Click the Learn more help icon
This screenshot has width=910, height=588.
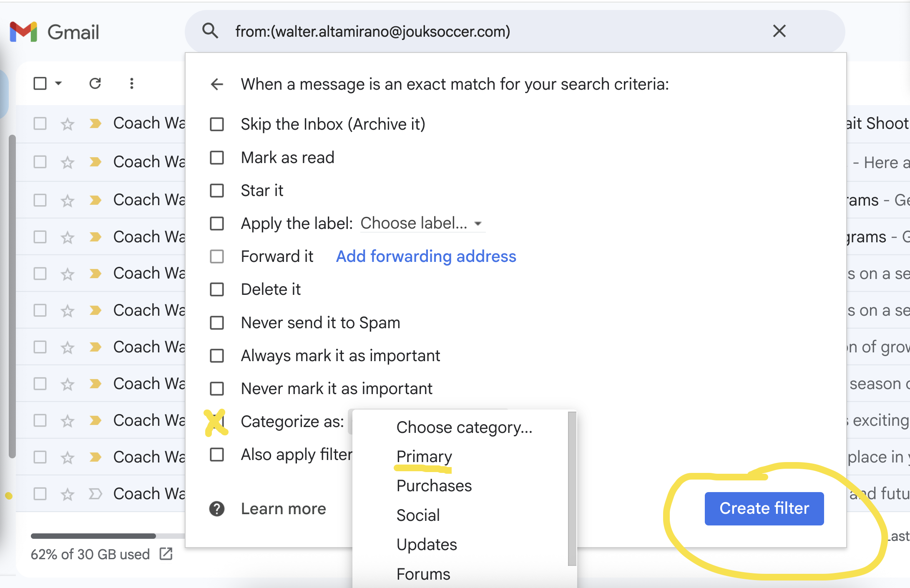(x=217, y=509)
